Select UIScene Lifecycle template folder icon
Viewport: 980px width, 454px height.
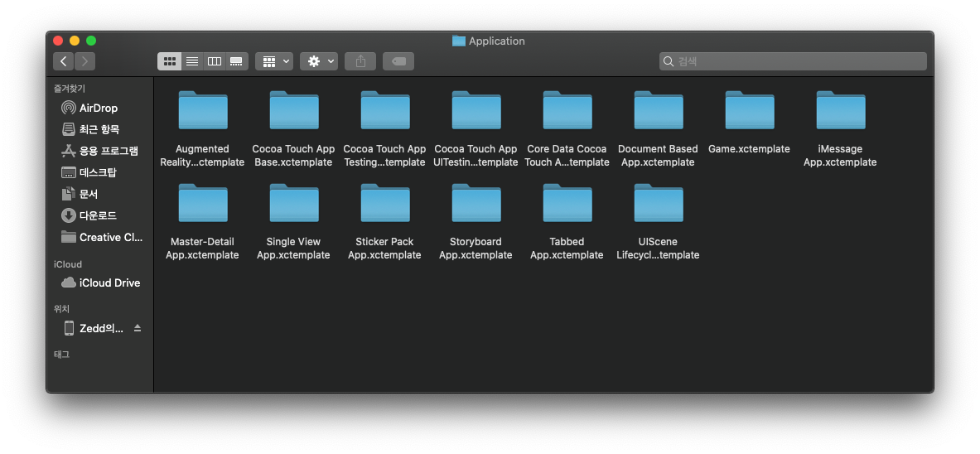[659, 203]
